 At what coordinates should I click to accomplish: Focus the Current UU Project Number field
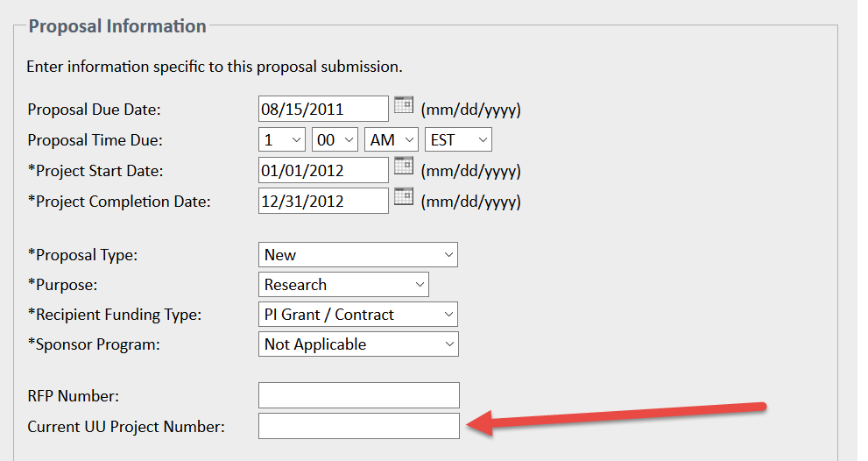coord(358,426)
